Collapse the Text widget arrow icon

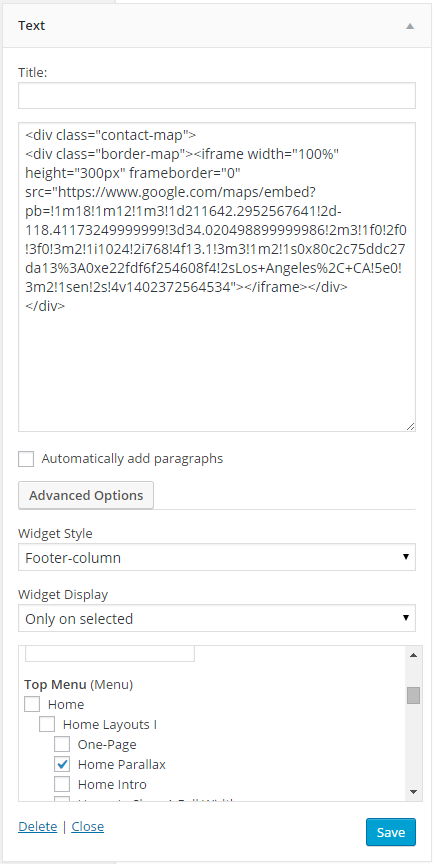(410, 26)
